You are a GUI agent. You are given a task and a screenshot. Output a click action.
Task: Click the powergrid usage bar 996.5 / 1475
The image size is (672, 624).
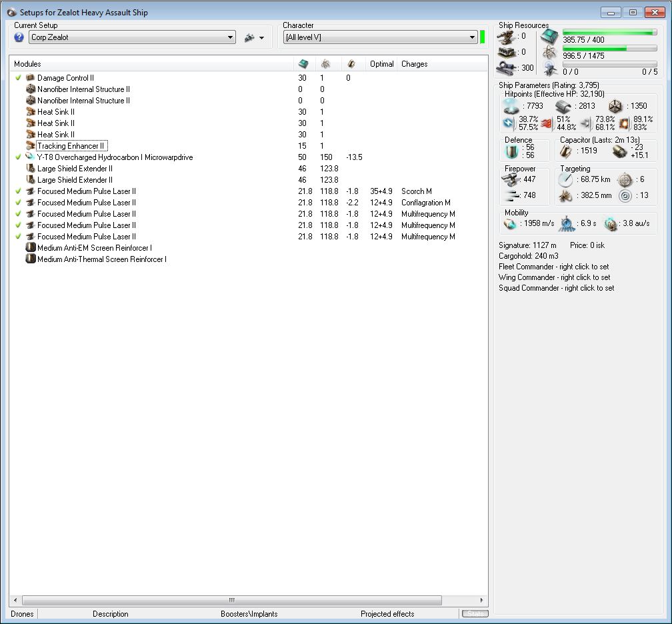(609, 49)
